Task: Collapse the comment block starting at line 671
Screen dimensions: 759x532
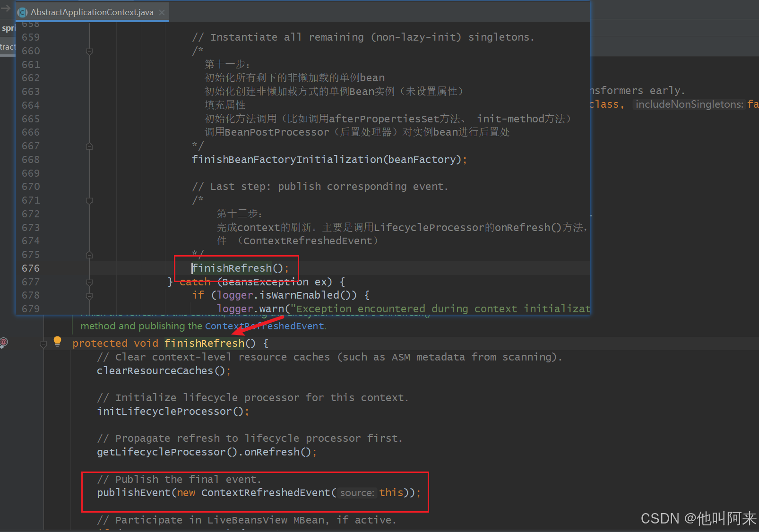Action: pyautogui.click(x=89, y=201)
